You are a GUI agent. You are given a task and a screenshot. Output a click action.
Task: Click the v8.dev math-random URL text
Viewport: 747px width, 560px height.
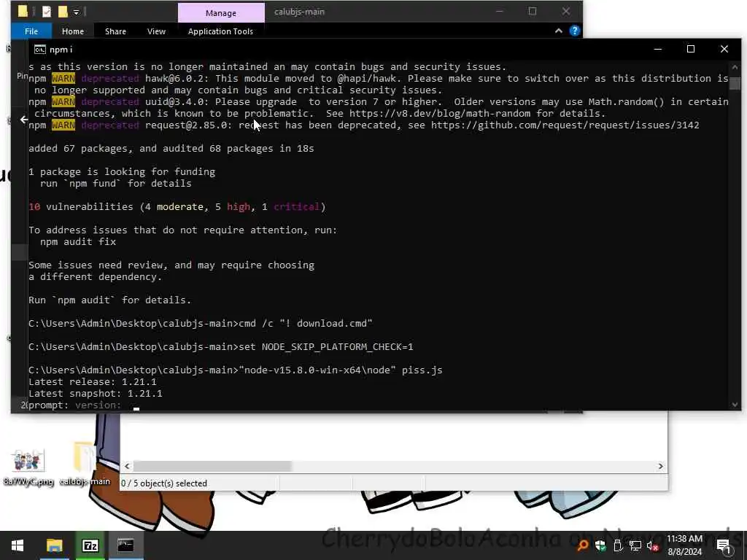tap(440, 113)
